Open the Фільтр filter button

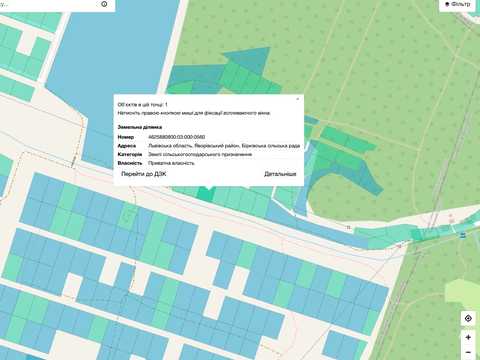[x=458, y=4]
